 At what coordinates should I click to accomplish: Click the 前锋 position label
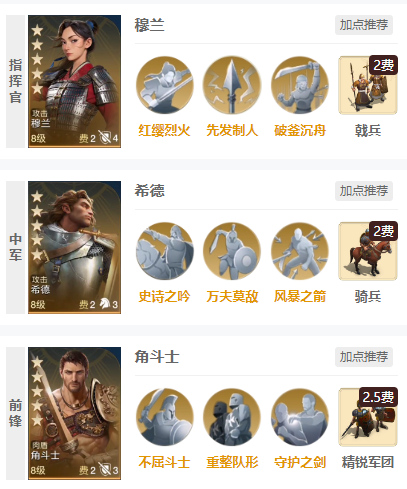(15, 413)
